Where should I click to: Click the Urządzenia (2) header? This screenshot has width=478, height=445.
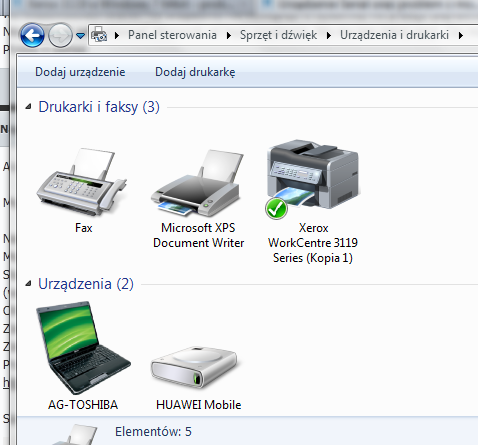(86, 284)
